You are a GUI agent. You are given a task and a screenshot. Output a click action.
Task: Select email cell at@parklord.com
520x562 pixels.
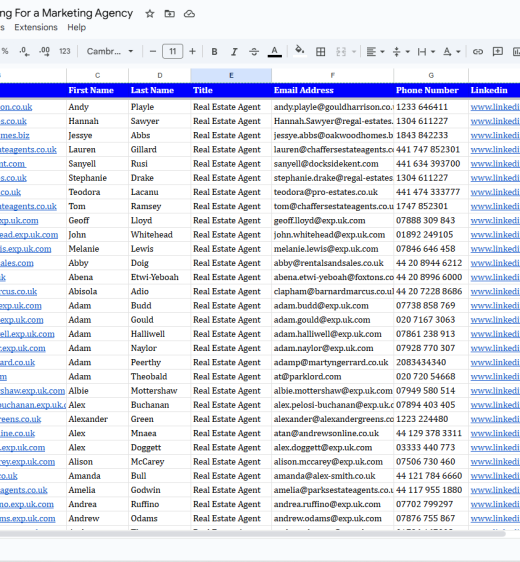click(333, 377)
